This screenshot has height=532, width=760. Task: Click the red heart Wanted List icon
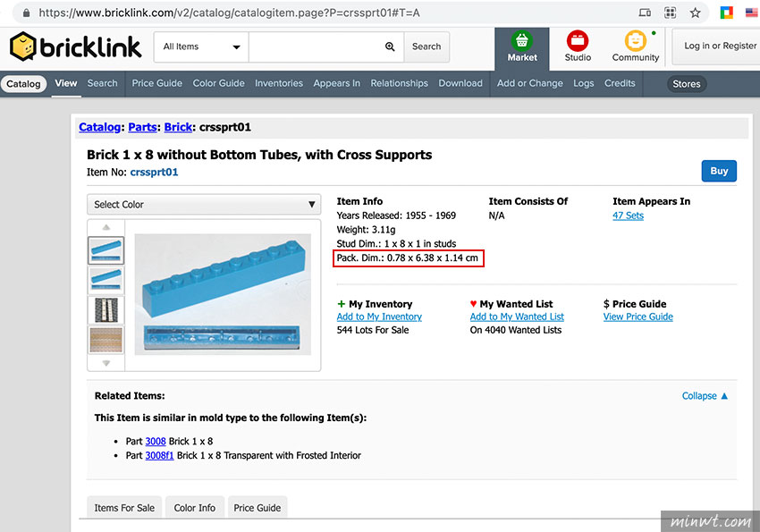(474, 304)
